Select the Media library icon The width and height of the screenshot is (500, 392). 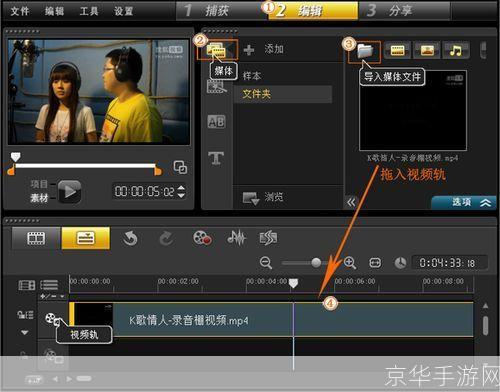(217, 50)
